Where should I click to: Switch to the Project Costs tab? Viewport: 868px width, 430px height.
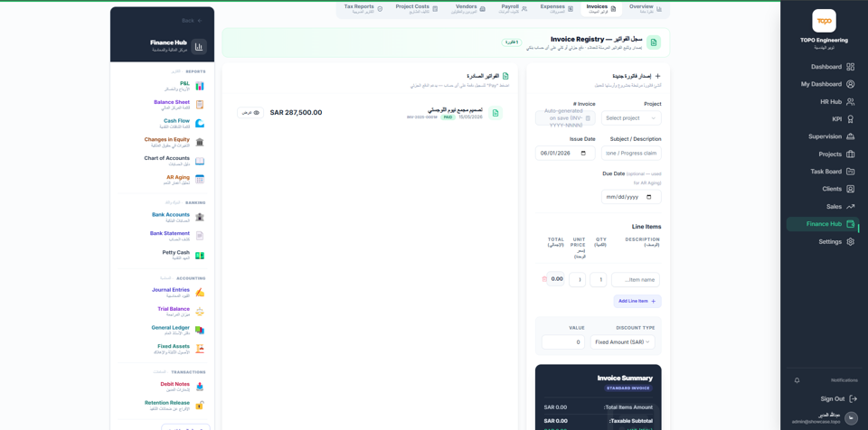coord(416,8)
